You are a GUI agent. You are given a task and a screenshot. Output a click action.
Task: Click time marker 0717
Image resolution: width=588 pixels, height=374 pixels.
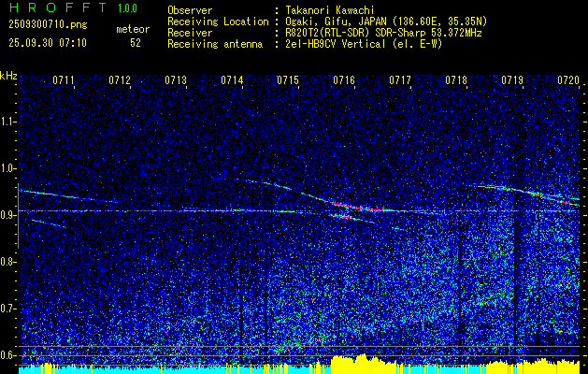[400, 80]
